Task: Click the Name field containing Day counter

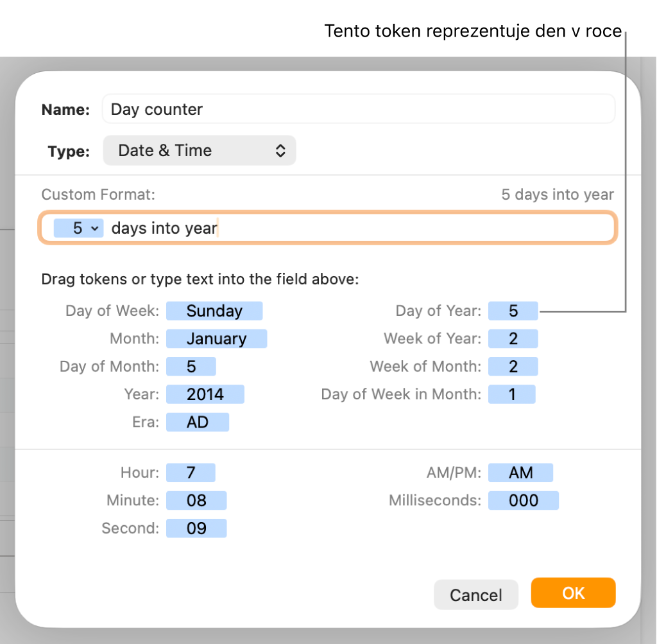Action: coord(358,109)
